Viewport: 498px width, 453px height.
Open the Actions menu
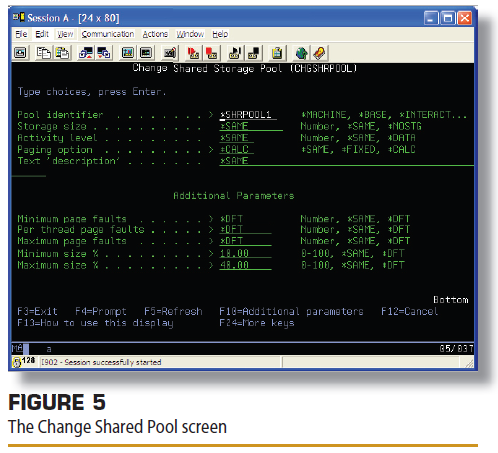(155, 34)
